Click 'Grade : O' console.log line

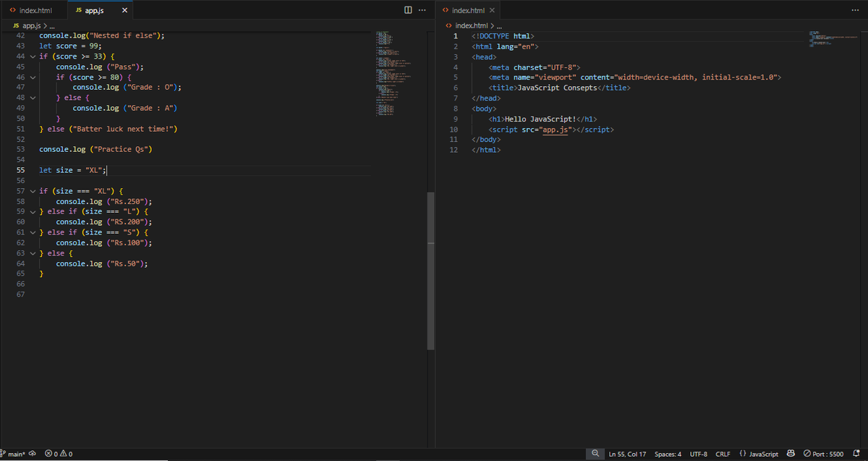click(127, 88)
